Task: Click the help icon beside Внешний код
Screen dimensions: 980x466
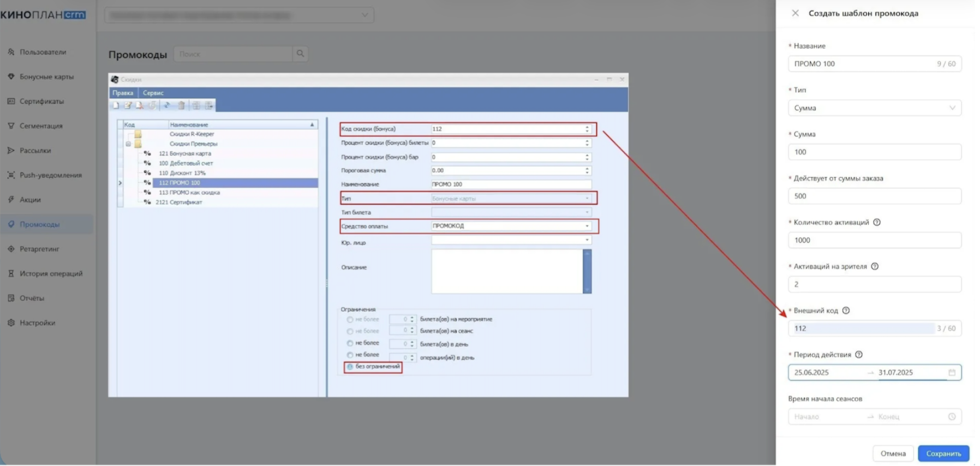Action: (846, 310)
